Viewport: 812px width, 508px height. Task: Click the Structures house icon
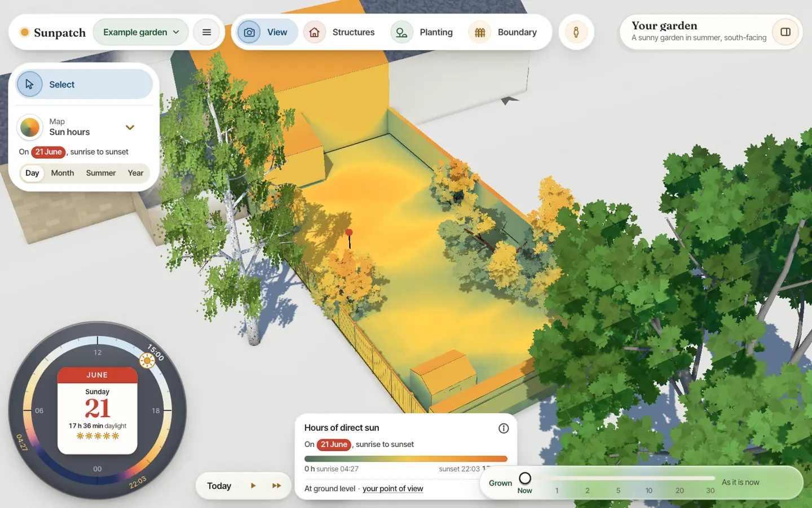(x=315, y=32)
